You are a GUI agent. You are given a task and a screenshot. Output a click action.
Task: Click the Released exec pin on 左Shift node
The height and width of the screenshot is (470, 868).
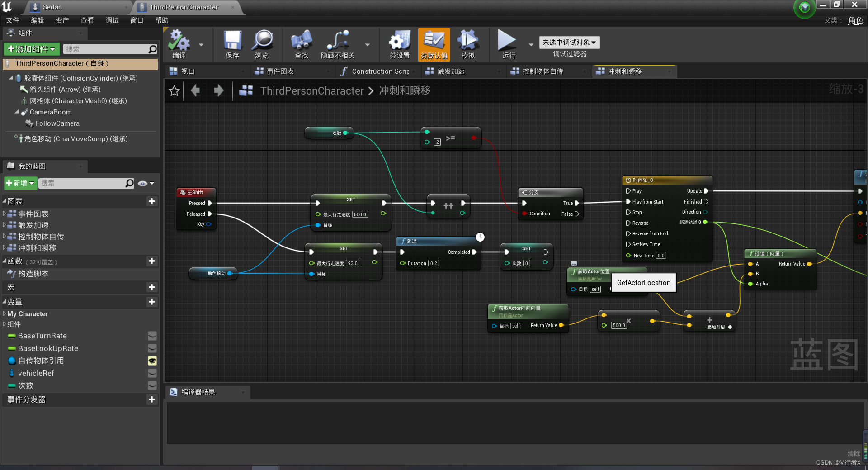(210, 214)
